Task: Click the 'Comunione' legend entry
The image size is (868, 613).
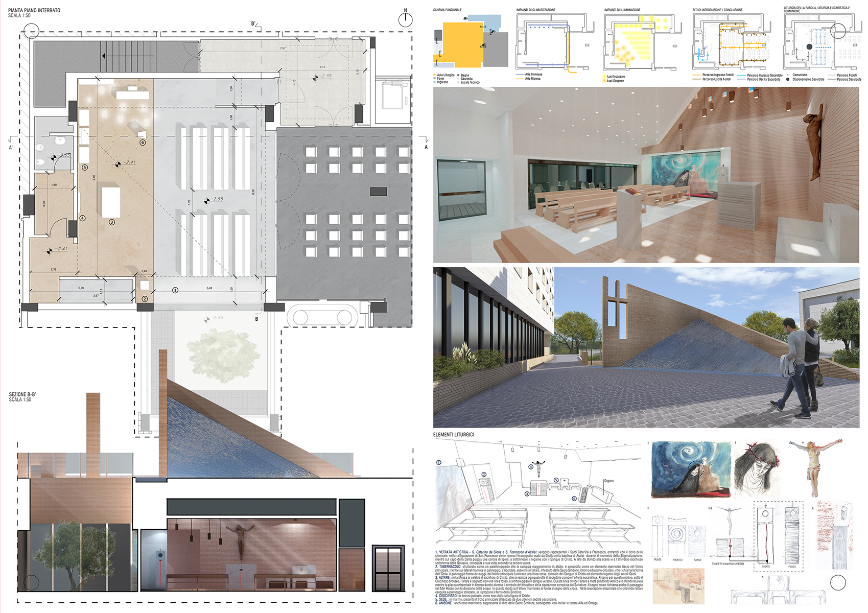Action: 797,75
